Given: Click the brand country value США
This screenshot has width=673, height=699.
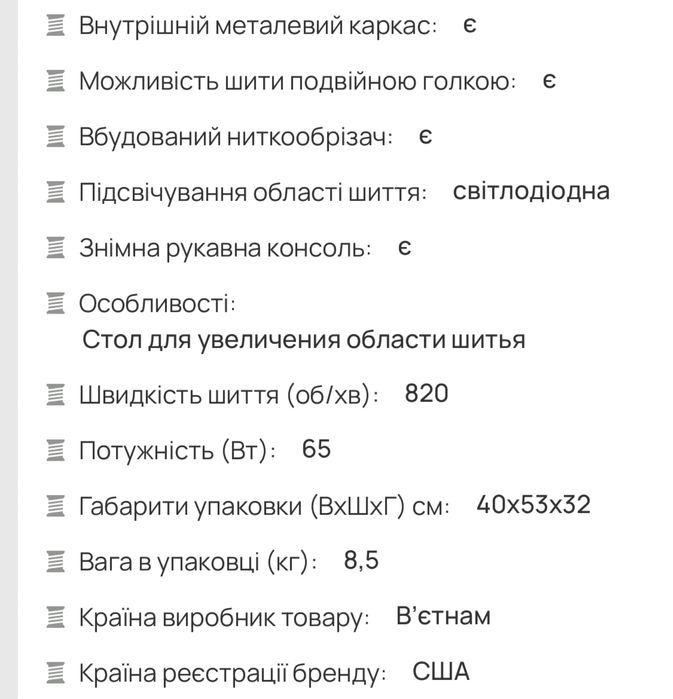Looking at the screenshot, I should click(440, 672).
